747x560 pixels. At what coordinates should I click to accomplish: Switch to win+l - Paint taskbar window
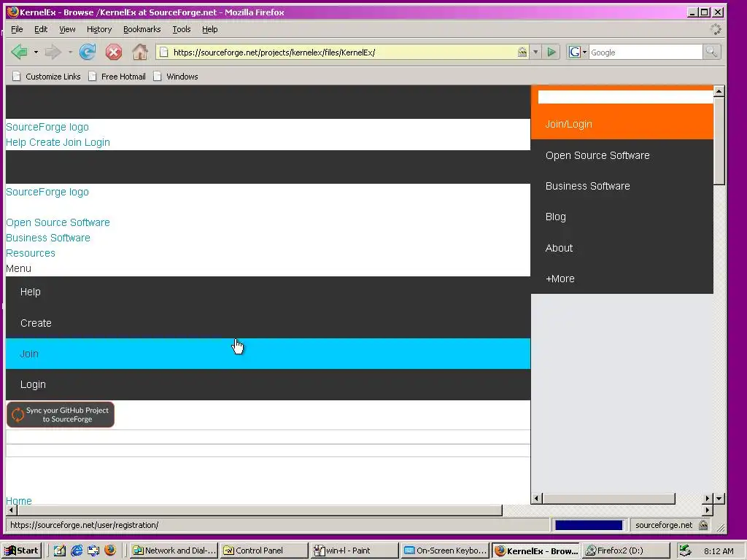355,551
